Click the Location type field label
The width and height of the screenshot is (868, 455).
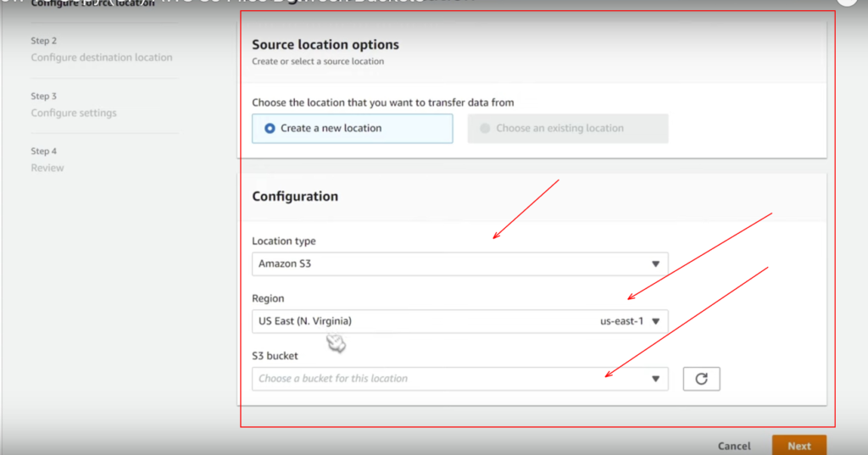pyautogui.click(x=283, y=241)
